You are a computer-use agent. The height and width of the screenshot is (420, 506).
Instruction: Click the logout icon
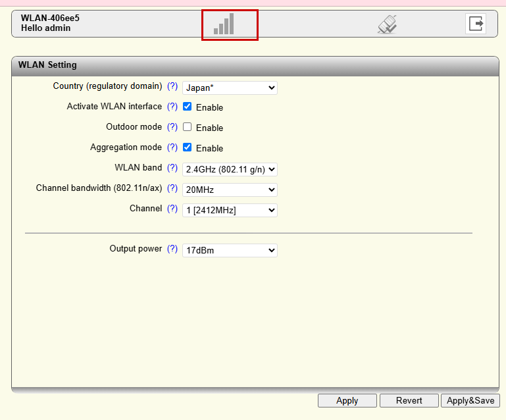[x=476, y=24]
